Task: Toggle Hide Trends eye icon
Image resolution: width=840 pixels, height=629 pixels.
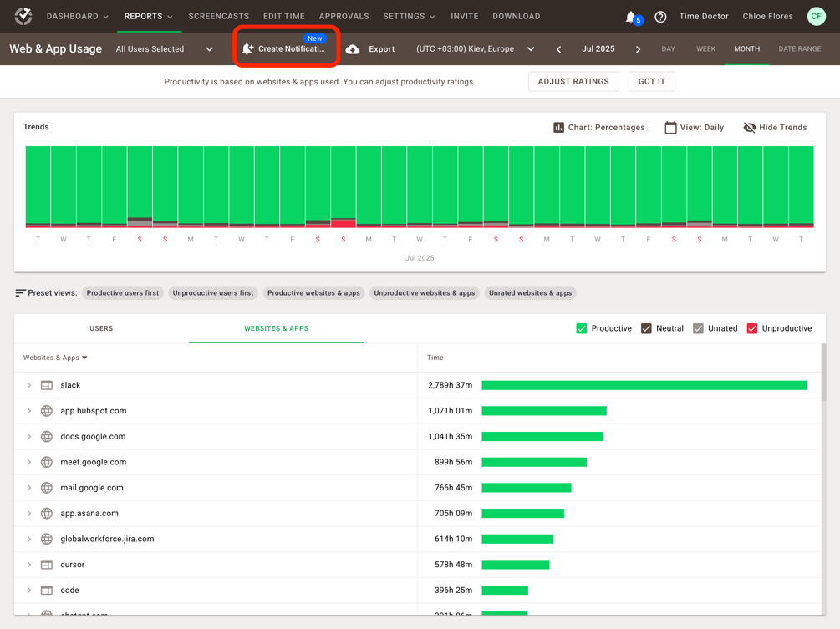Action: click(x=750, y=128)
